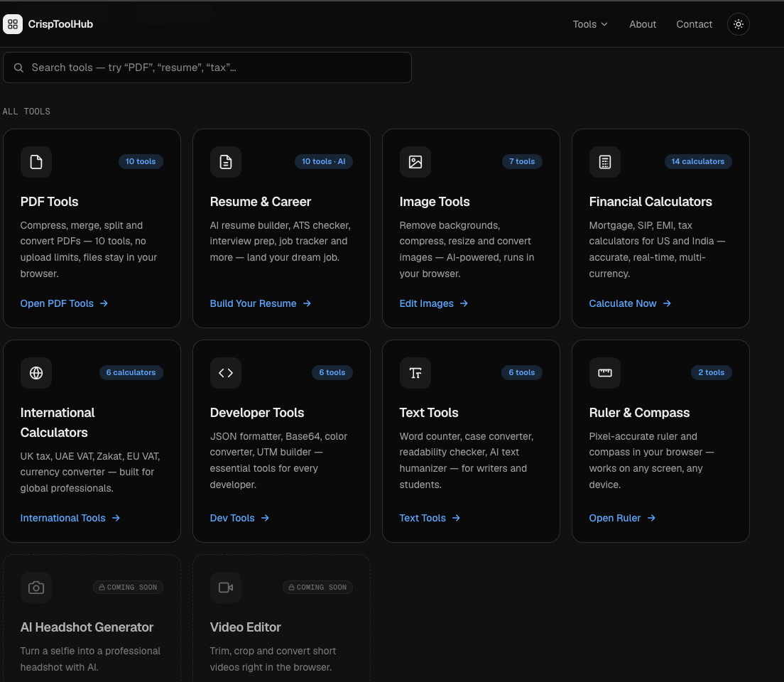Follow the Edit Images link
The height and width of the screenshot is (682, 784).
[433, 304]
